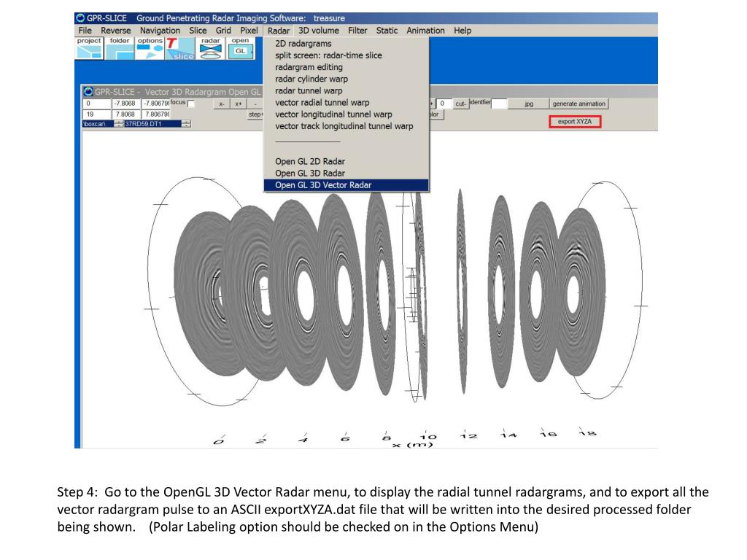The image size is (747, 560).
Task: Click the options toolbar icon
Action: (x=150, y=49)
